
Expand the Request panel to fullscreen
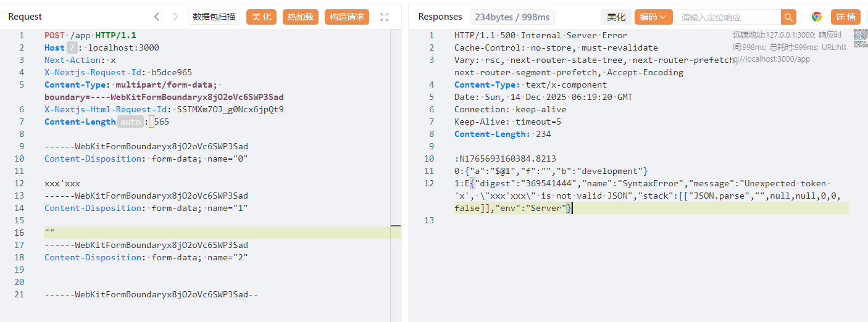point(384,17)
